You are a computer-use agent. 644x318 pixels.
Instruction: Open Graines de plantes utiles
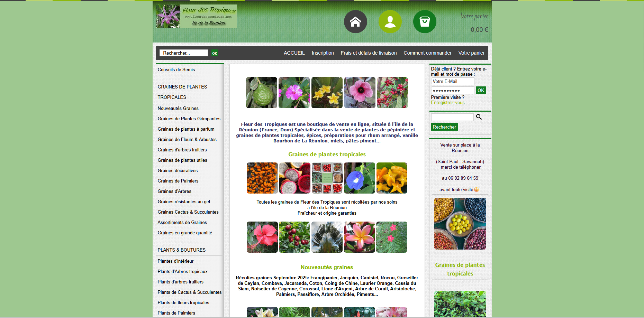(x=182, y=160)
